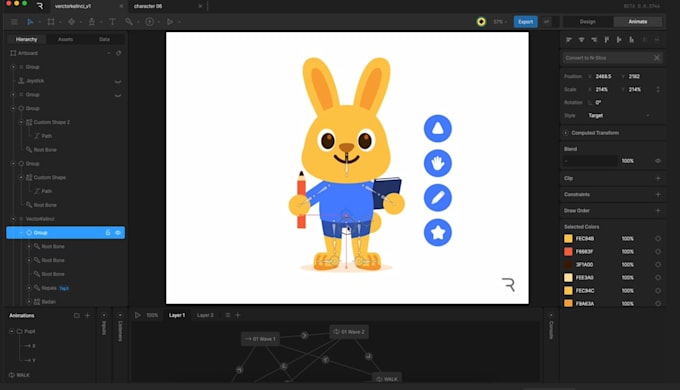Open the hamburger menu in the toolbar
680x390 pixels.
(x=14, y=22)
